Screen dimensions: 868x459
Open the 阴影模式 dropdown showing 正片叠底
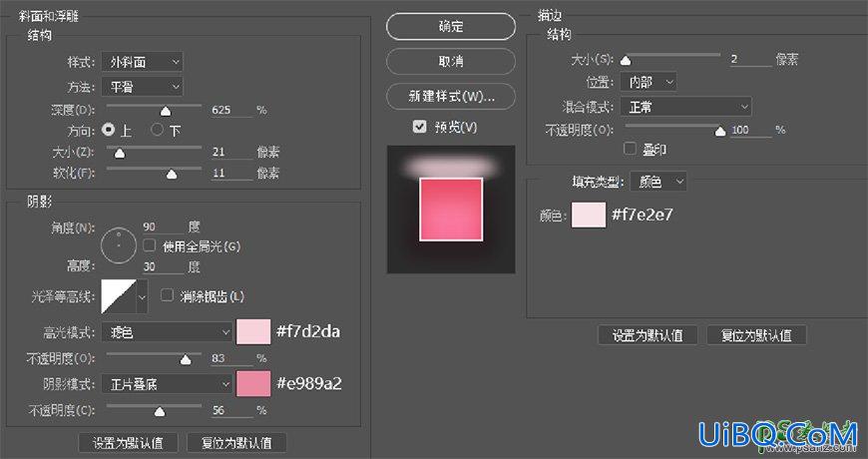point(166,384)
